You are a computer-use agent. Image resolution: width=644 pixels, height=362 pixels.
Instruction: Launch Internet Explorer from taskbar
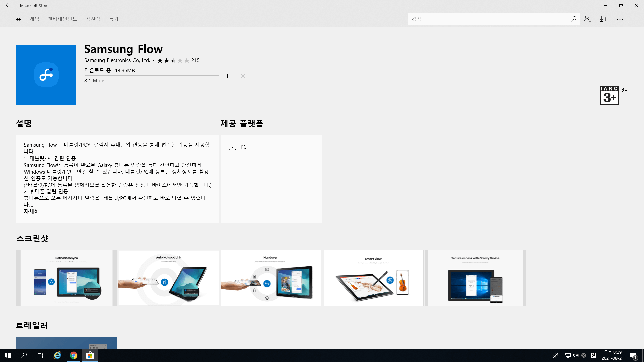[57, 355]
